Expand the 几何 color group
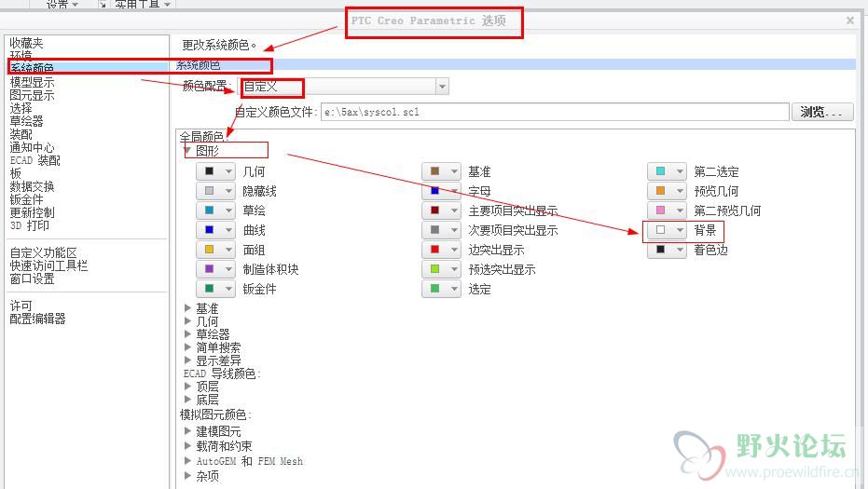This screenshot has height=489, width=868. point(187,320)
